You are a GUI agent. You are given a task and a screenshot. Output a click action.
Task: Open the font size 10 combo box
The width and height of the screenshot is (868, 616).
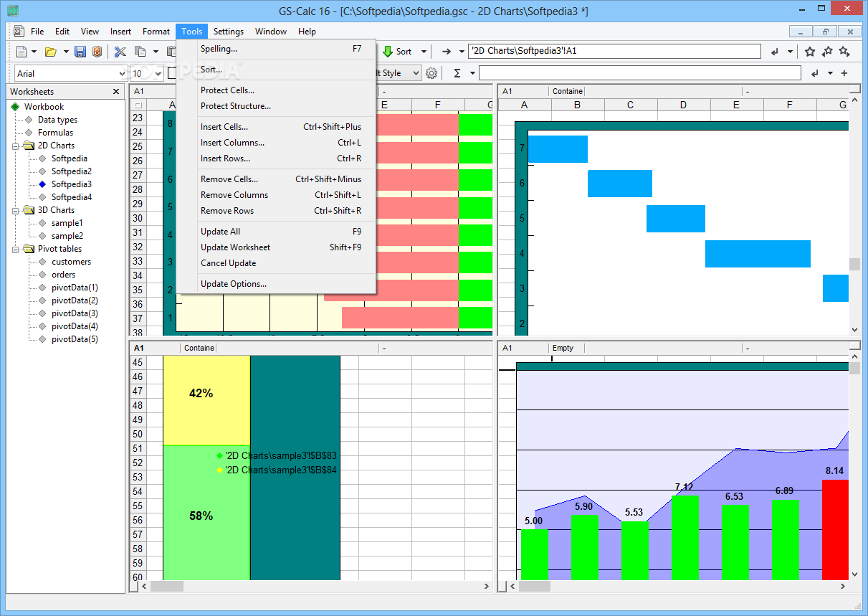147,73
